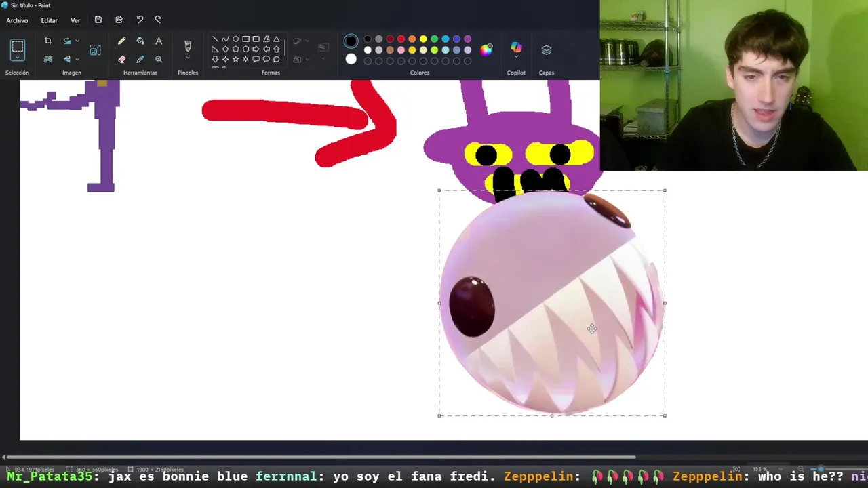Click the Share icon
Image resolution: width=868 pixels, height=488 pixels.
click(119, 20)
